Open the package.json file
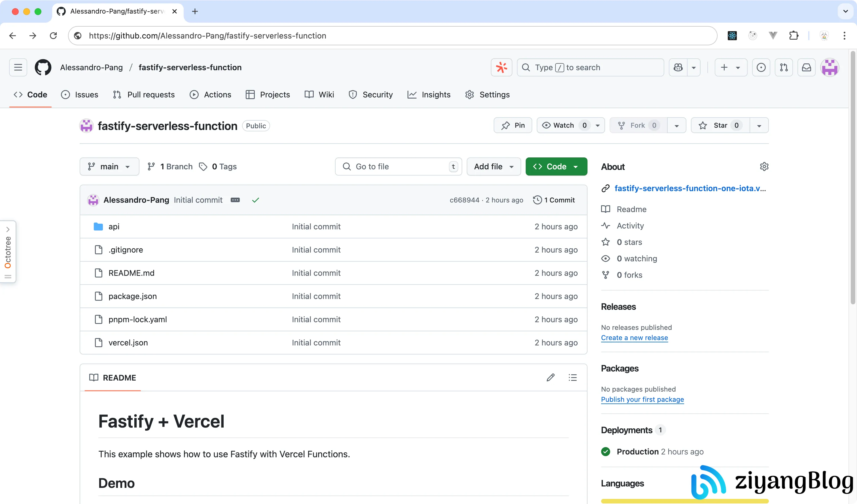Image resolution: width=857 pixels, height=504 pixels. [x=133, y=296]
